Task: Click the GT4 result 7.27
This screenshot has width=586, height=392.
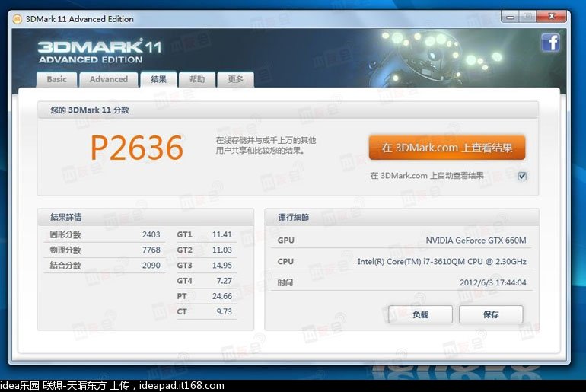Action: [225, 281]
